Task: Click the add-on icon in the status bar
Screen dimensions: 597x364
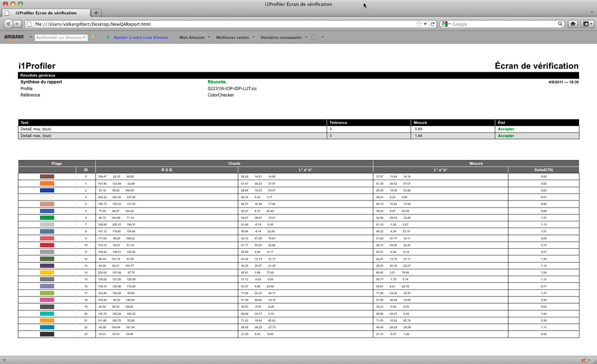Action: [x=584, y=360]
